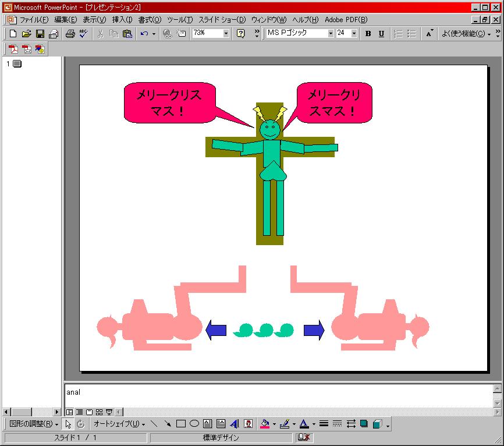Insert WordArt from the drawing toolbar
Viewport: 504px width, 446px height.
tap(235, 424)
